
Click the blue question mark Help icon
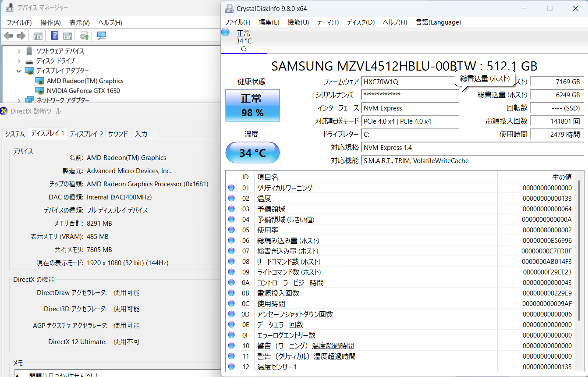[55, 36]
